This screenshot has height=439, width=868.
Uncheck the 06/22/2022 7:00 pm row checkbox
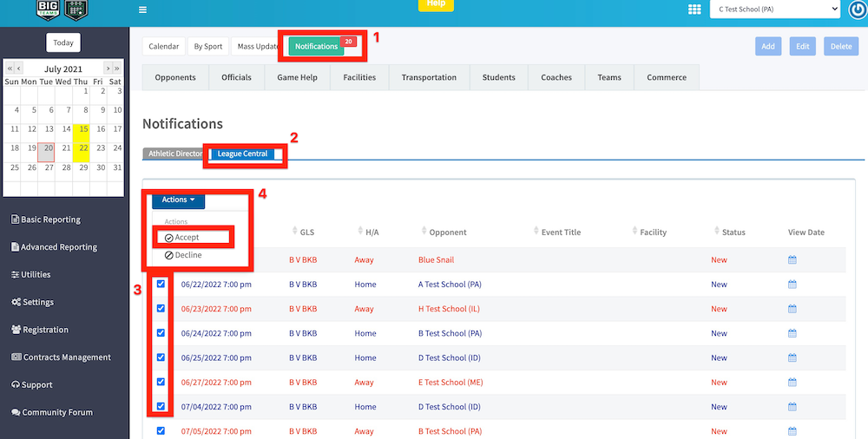161,284
